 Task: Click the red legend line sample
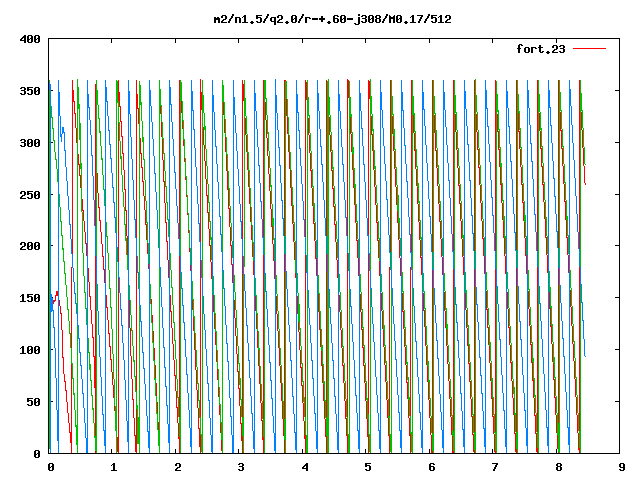click(x=589, y=49)
